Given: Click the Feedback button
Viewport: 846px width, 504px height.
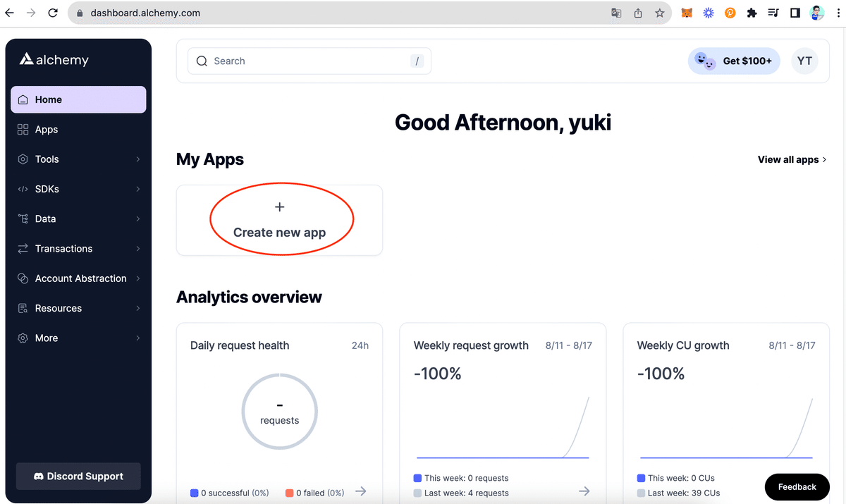Looking at the screenshot, I should click(x=797, y=486).
